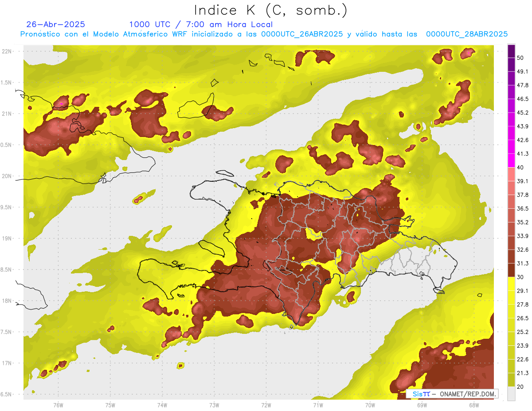The height and width of the screenshot is (411, 532).
Task: Click the olive swatch between 20 and 21.3
Action: tap(512, 380)
